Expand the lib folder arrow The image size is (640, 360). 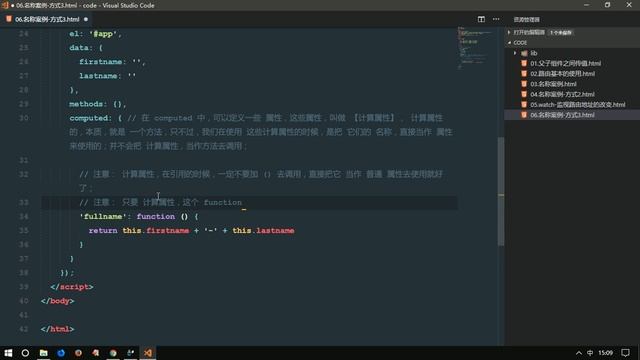515,53
